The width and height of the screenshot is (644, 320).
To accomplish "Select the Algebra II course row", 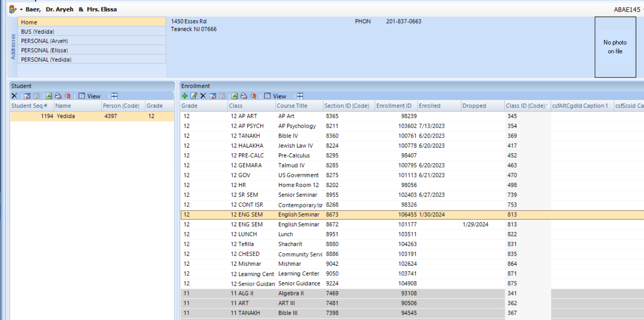I will (412, 293).
